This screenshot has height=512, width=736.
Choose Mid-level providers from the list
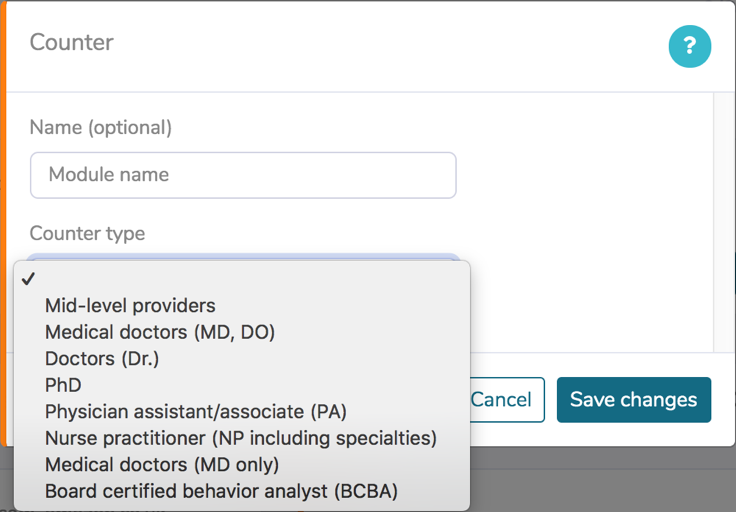(242, 306)
